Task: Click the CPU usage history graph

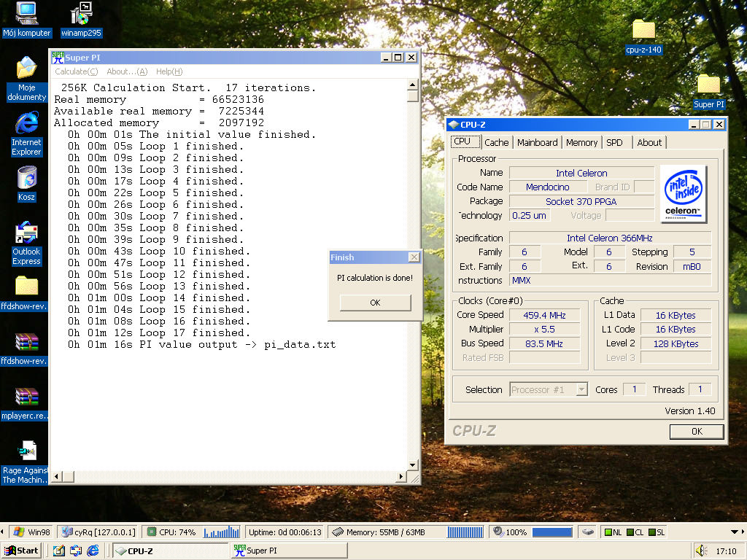Action: tap(222, 532)
